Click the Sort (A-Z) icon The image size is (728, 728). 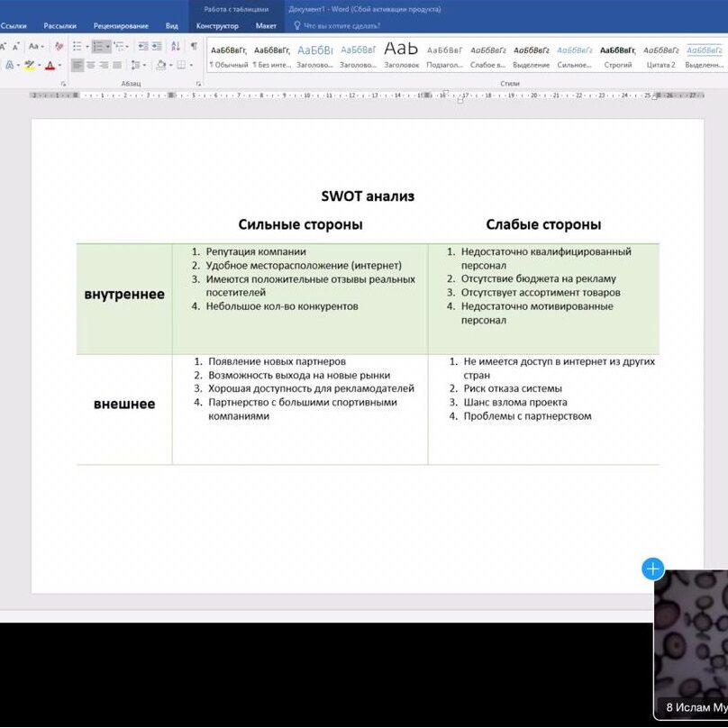coord(176,46)
